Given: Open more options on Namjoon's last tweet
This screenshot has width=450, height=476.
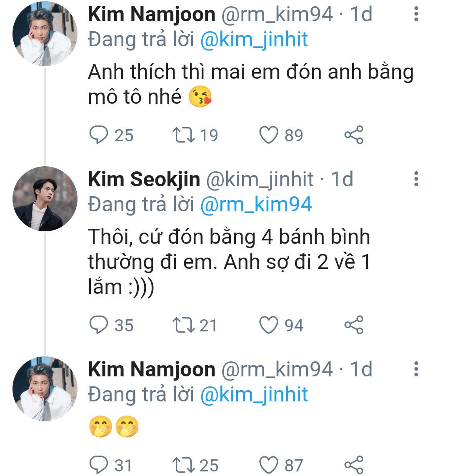Looking at the screenshot, I should (x=416, y=369).
